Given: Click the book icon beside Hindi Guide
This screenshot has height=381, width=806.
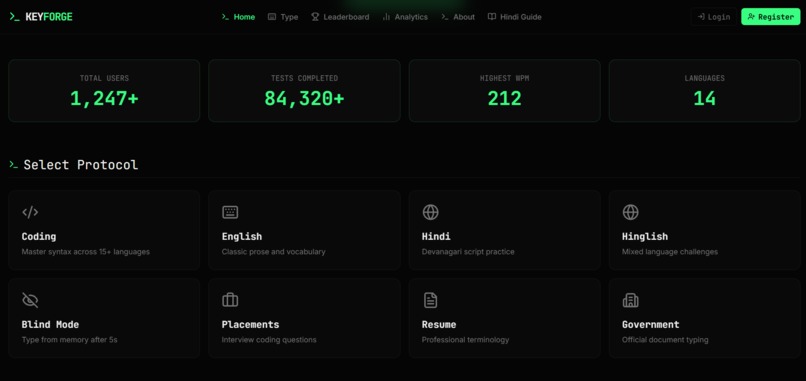Looking at the screenshot, I should pos(492,16).
